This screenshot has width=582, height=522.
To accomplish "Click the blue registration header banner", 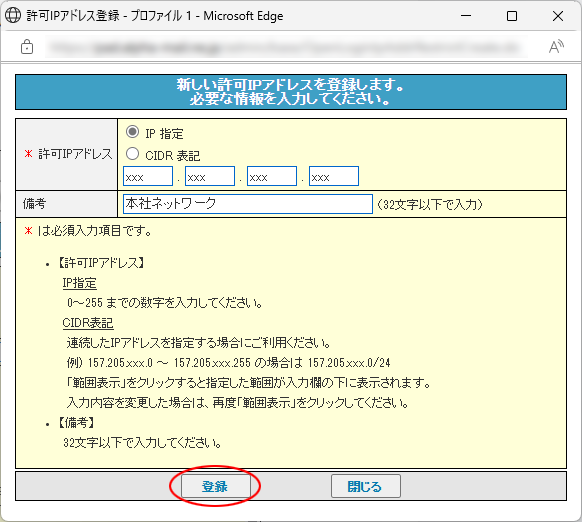I will point(291,92).
